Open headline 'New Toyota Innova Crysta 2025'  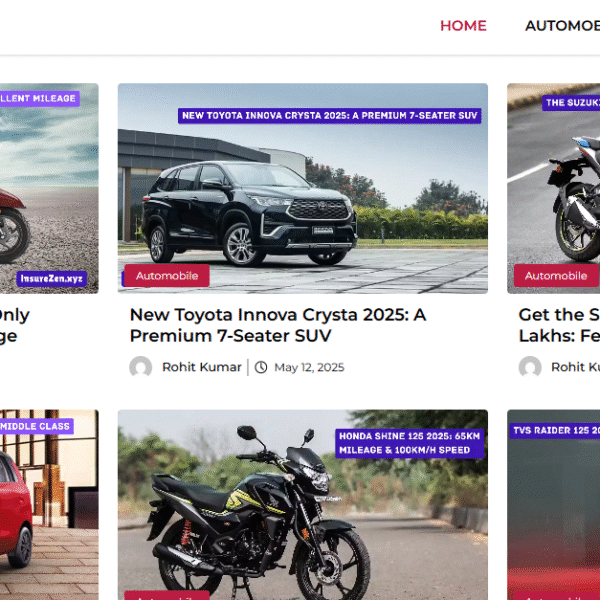pos(278,325)
